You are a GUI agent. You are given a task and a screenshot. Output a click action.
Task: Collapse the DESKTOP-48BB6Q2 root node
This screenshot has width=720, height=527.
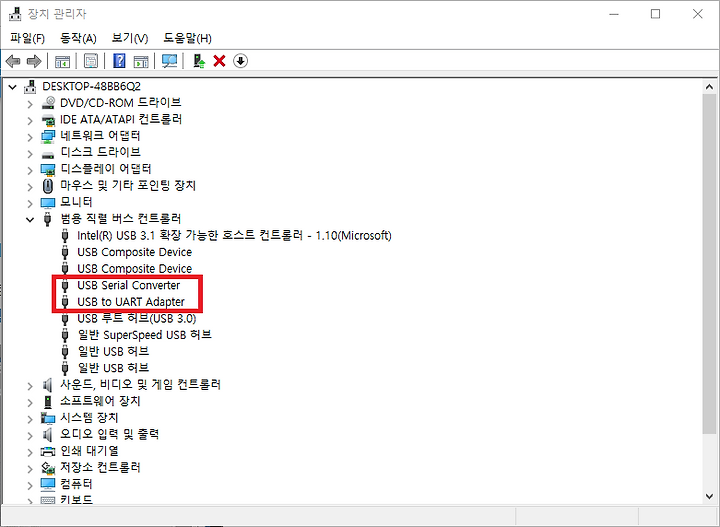(x=12, y=87)
